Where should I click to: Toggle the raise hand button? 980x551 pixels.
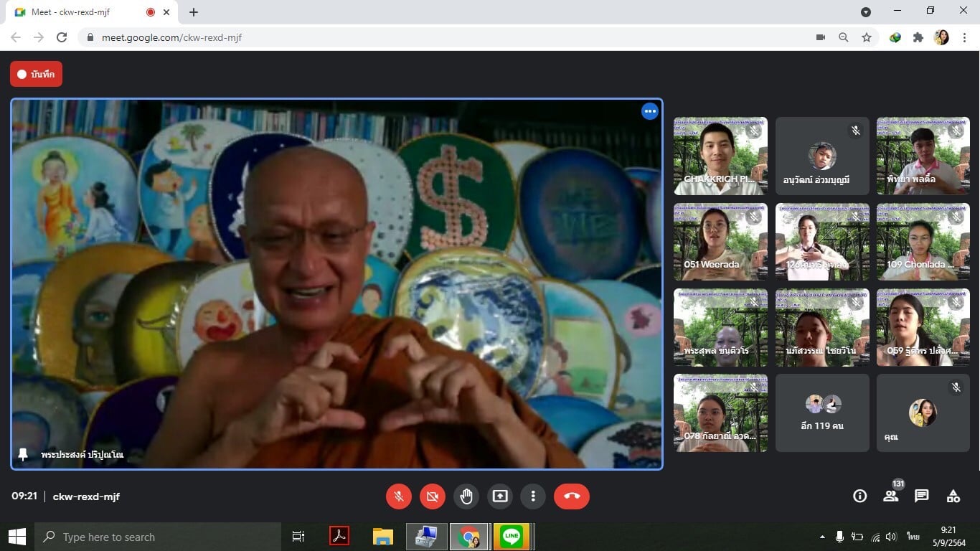point(466,496)
